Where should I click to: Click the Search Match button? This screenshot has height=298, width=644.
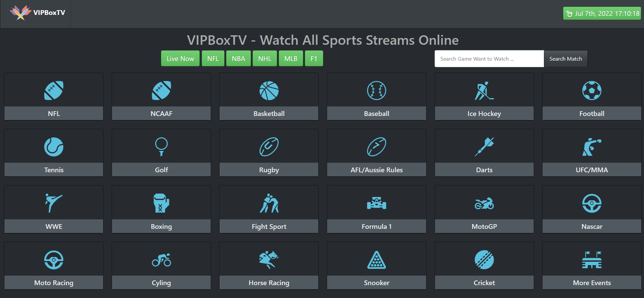pos(566,59)
